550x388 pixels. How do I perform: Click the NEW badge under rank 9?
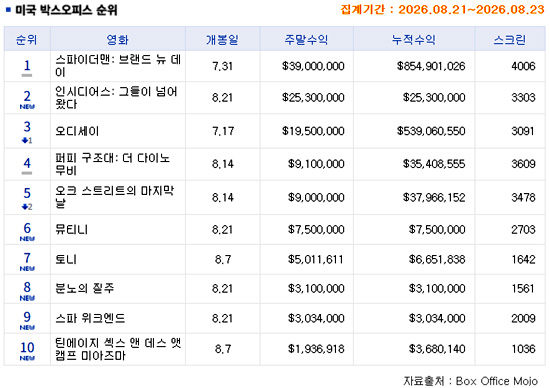pos(27,328)
